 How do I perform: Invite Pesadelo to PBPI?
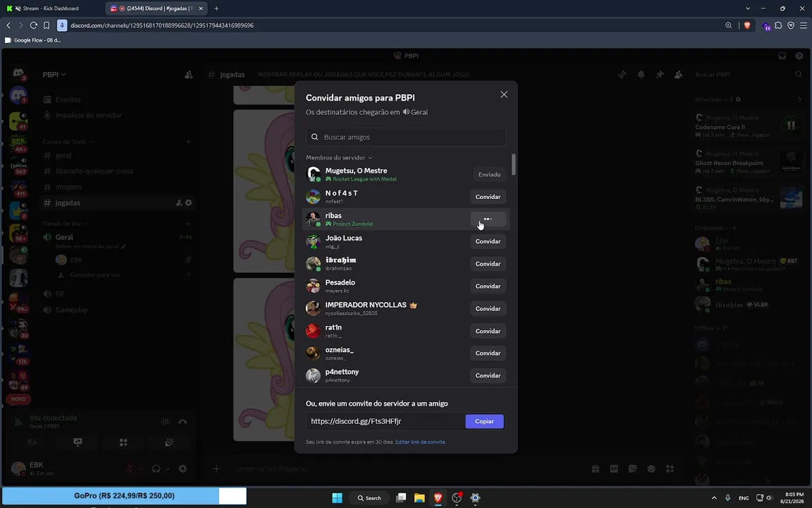tap(488, 286)
